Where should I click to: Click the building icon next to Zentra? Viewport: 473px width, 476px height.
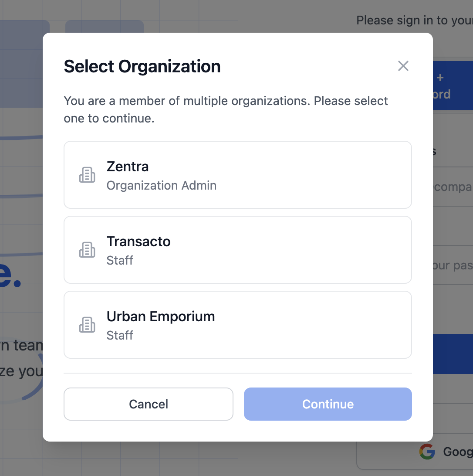click(x=87, y=174)
